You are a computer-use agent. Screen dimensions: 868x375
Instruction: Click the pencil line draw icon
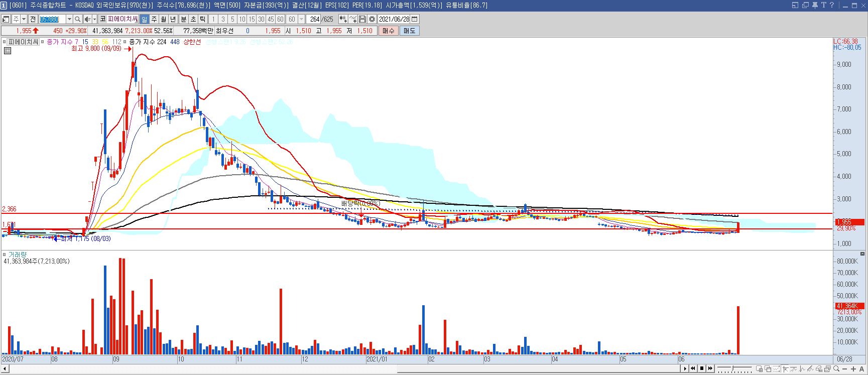pyautogui.click(x=810, y=368)
